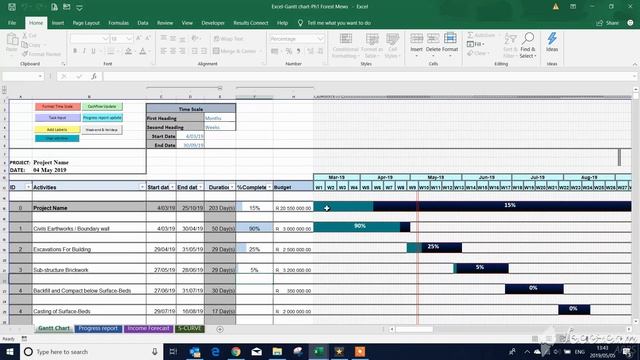This screenshot has width=640, height=360.
Task: Click the Fill Color bucket icon
Action: (x=128, y=51)
